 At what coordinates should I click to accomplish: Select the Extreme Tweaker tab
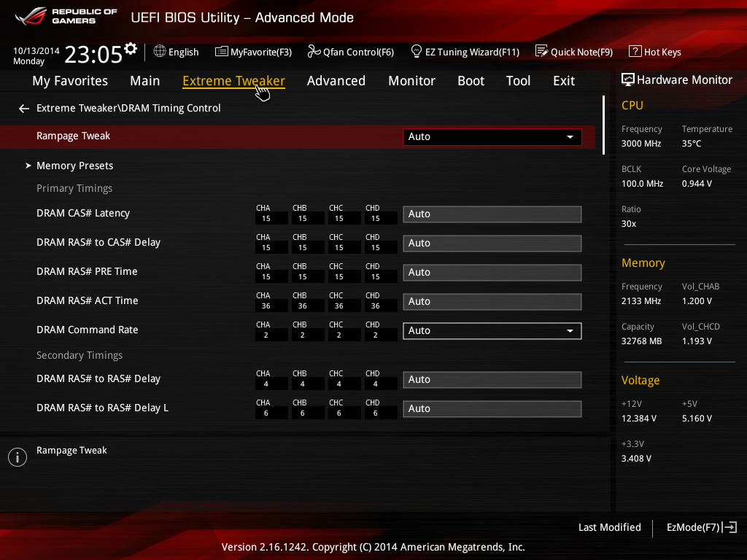pyautogui.click(x=233, y=81)
